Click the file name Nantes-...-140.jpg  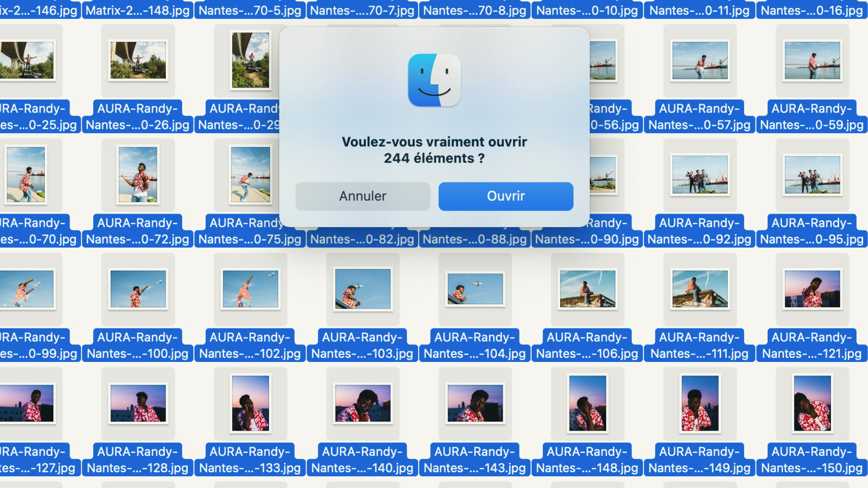(x=363, y=468)
